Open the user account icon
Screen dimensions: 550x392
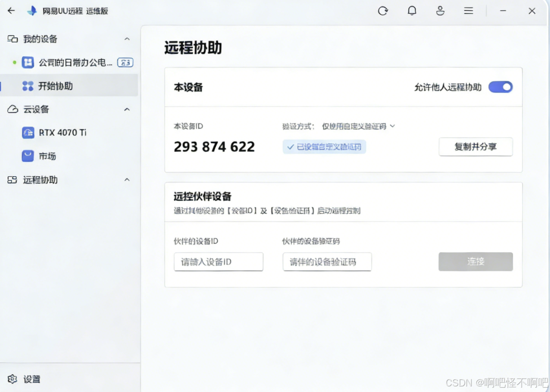pos(440,11)
